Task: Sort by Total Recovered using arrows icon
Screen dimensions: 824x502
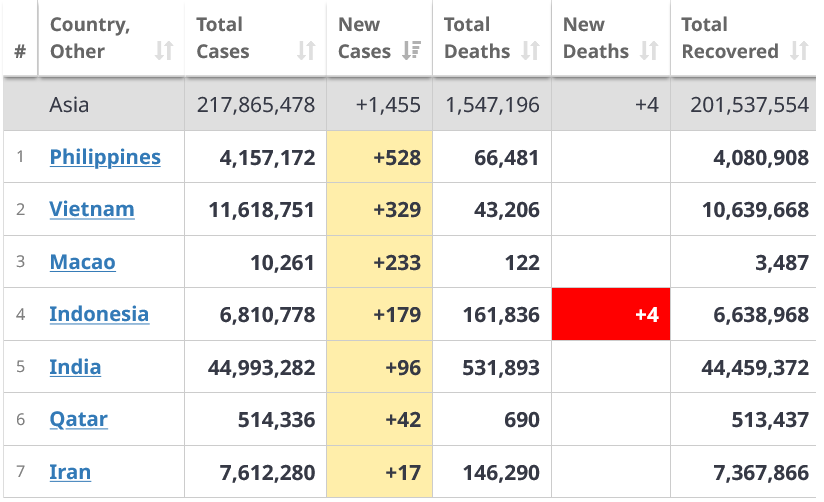Action: pos(798,51)
